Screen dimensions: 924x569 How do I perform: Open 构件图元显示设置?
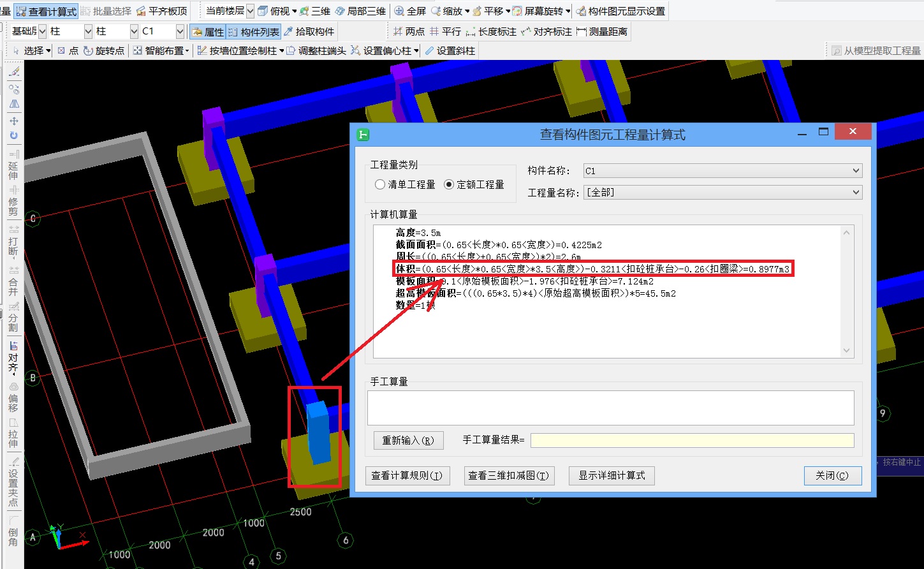tap(620, 11)
